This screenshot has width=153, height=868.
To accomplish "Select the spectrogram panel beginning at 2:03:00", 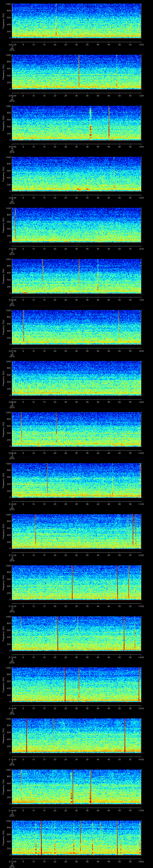I will click(x=77, y=123).
